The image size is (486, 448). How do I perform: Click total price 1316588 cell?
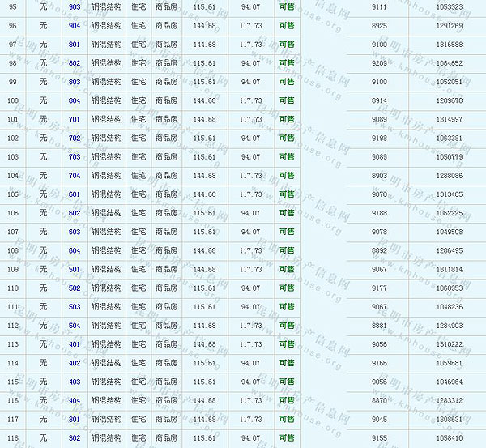450,44
